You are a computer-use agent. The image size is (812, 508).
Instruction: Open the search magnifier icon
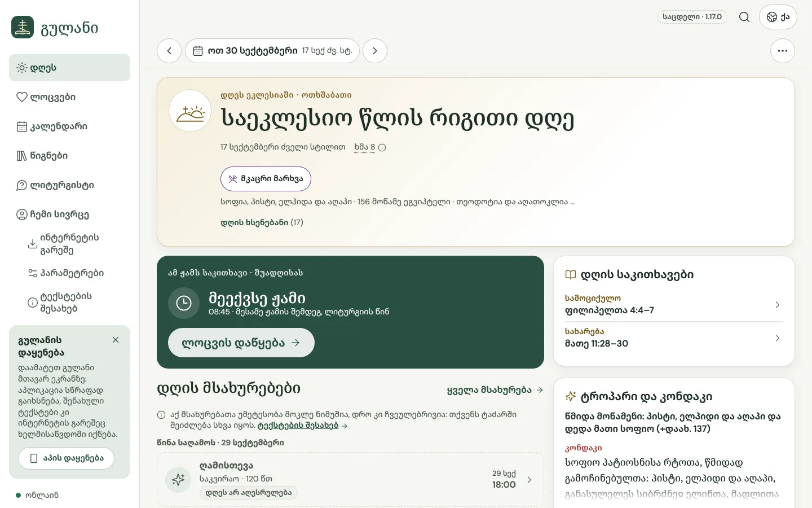point(744,17)
